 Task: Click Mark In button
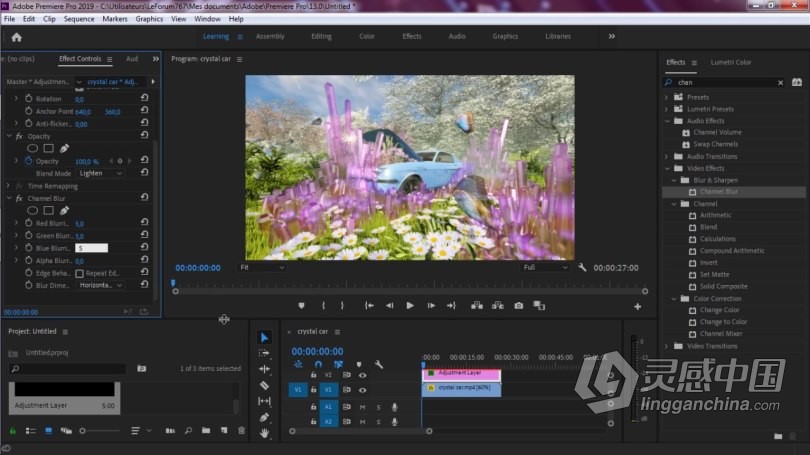pos(323,306)
